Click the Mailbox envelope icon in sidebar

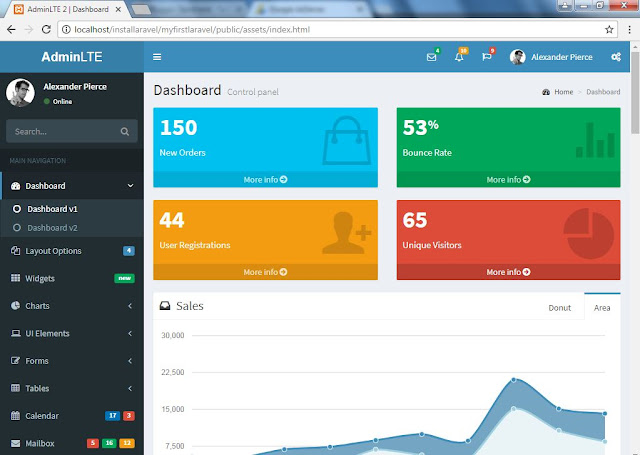point(16,443)
